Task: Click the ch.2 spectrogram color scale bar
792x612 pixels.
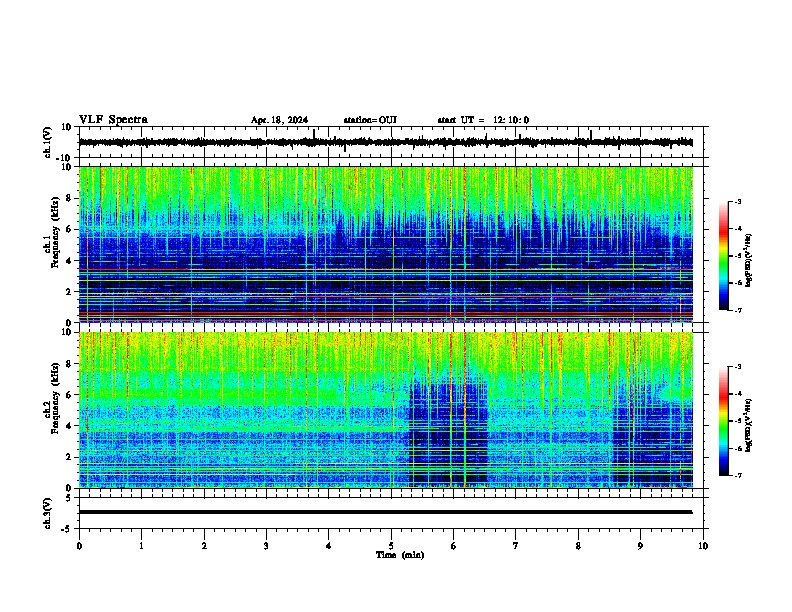Action: click(724, 421)
